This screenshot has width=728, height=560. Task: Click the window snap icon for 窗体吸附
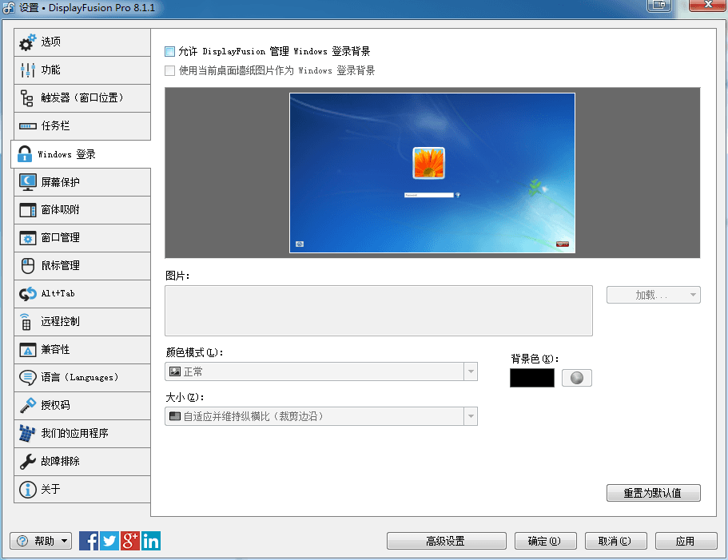[27, 210]
